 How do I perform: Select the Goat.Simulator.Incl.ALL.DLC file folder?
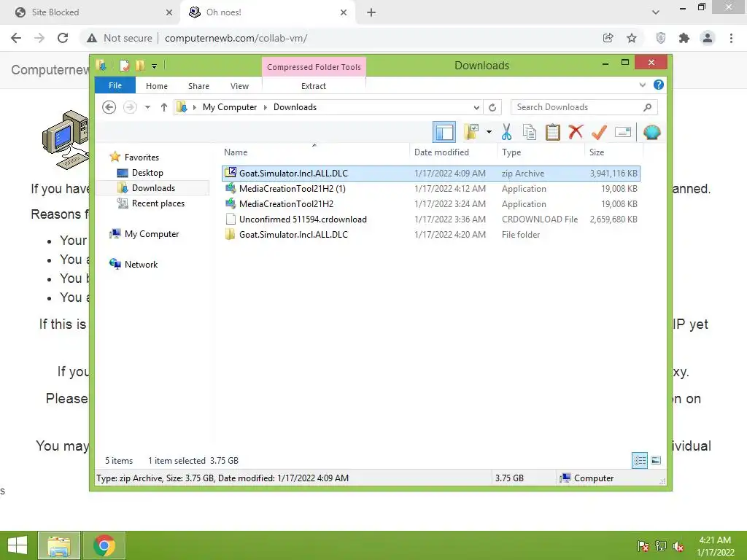(430, 234)
